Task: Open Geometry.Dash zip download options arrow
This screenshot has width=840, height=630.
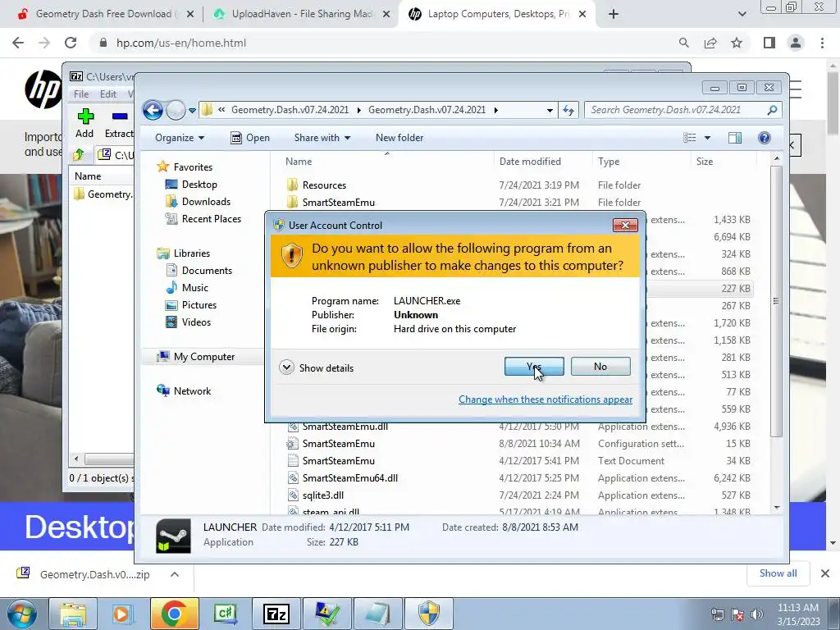Action: (175, 574)
